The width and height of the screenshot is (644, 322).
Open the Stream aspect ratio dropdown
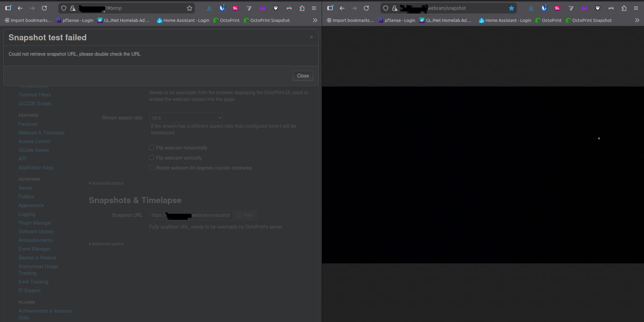click(186, 118)
